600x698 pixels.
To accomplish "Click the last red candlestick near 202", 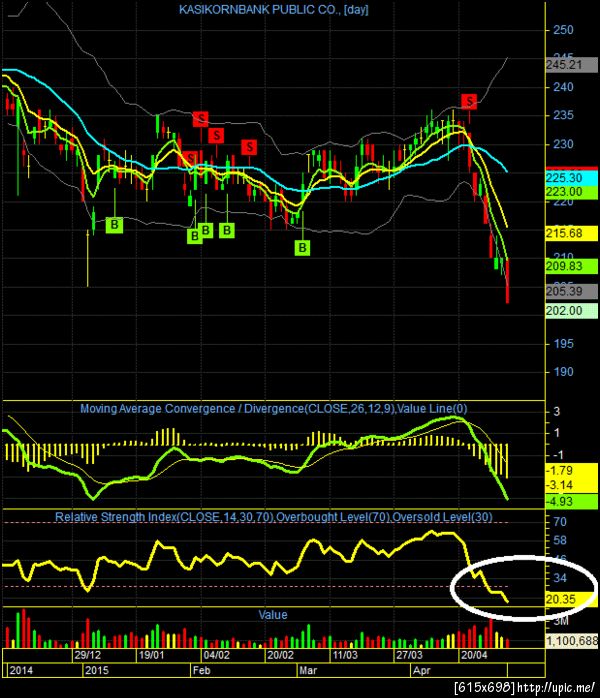I will coord(507,281).
